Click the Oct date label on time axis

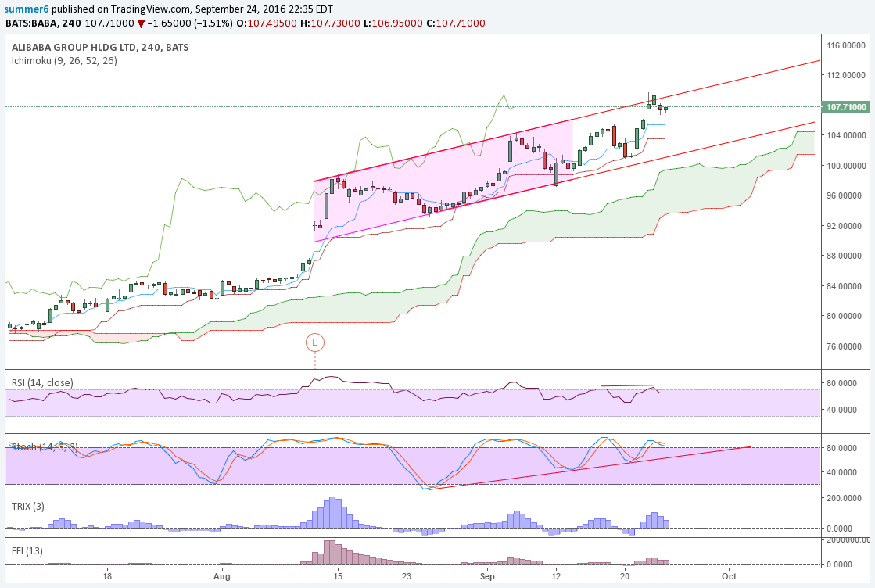[729, 576]
